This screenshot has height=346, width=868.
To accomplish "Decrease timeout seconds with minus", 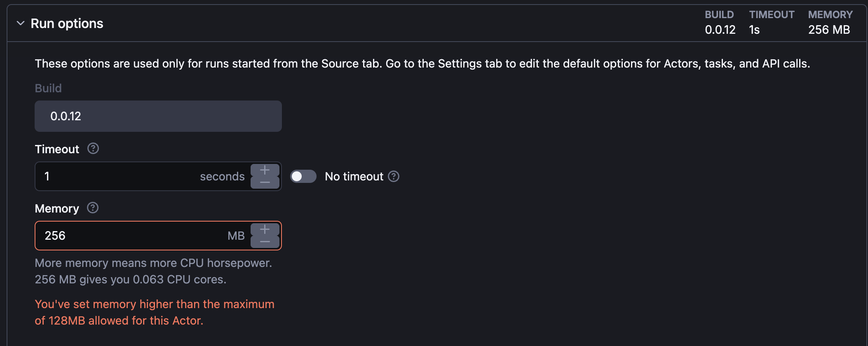I will [265, 182].
